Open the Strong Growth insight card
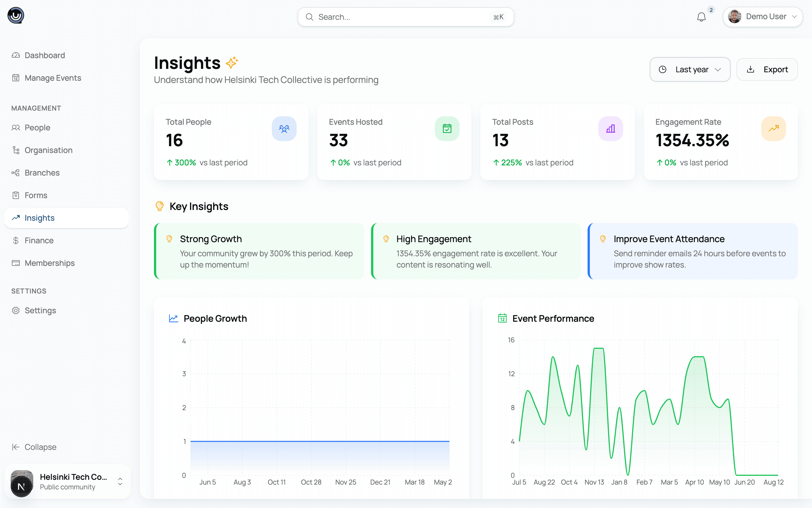The image size is (812, 508). tap(259, 251)
